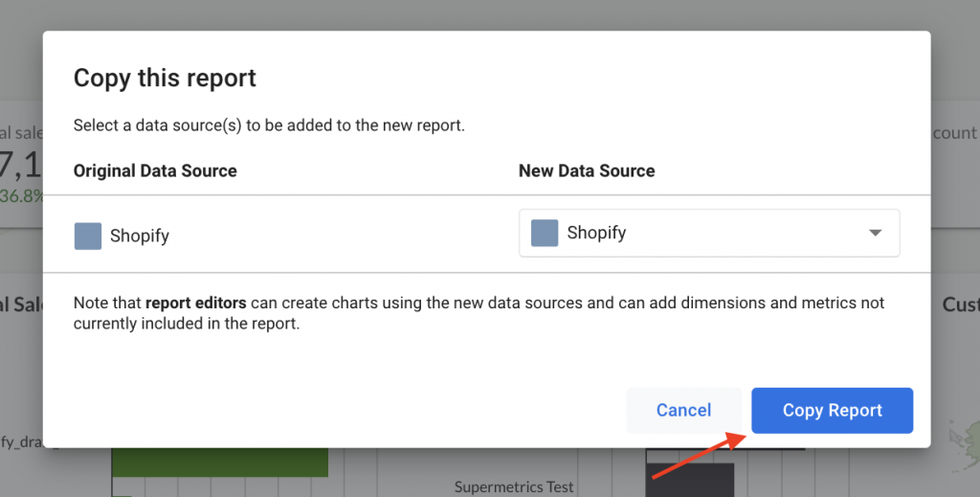Click the Shopify icon under Original Data Source

coord(87,236)
